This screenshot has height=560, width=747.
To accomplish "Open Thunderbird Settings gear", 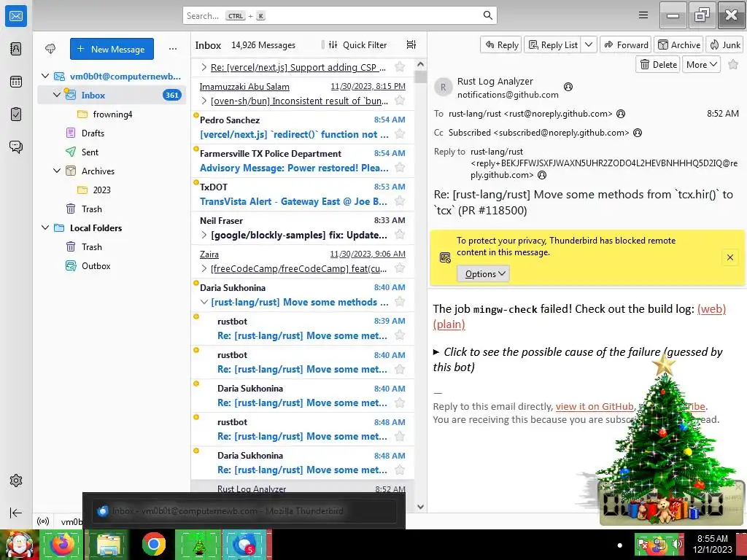I will 16,481.
